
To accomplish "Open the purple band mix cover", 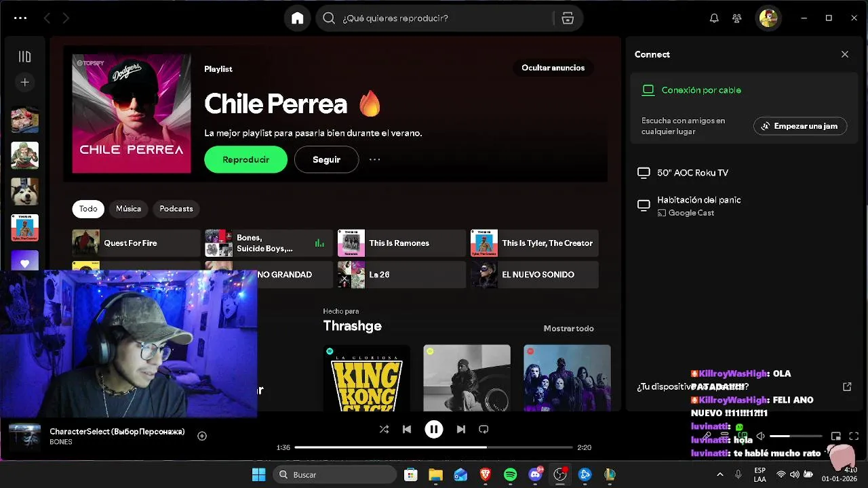I will 567,378.
